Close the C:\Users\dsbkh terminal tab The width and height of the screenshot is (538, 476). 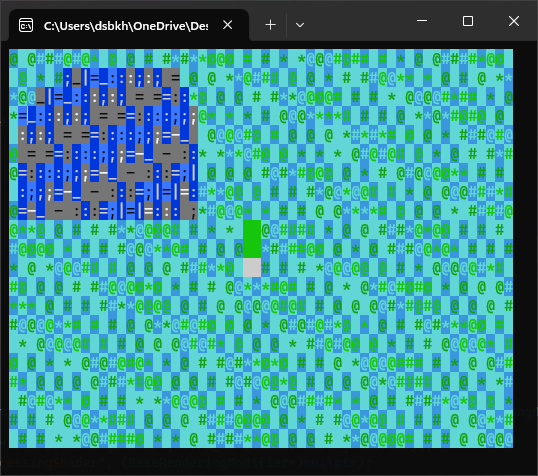point(227,25)
